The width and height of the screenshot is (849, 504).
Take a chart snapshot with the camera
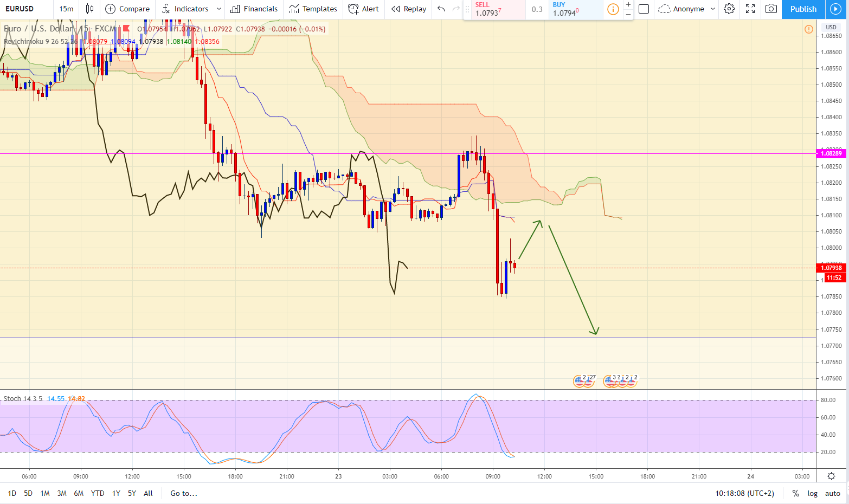coord(771,9)
